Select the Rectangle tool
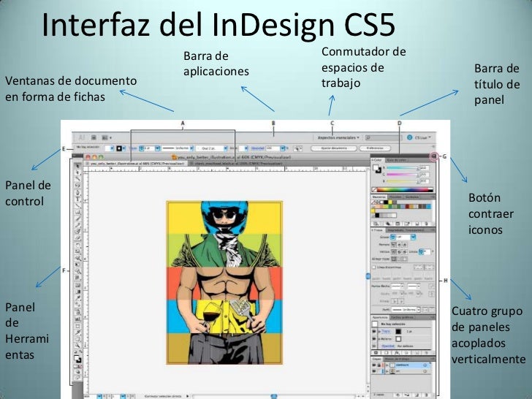Image resolution: width=532 pixels, height=399 pixels. pos(77,212)
